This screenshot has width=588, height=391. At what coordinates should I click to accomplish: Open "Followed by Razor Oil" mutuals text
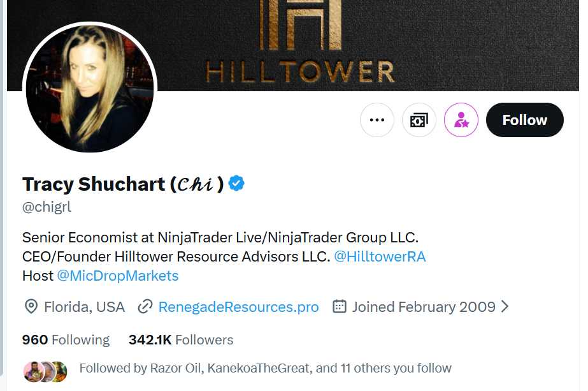(x=265, y=368)
